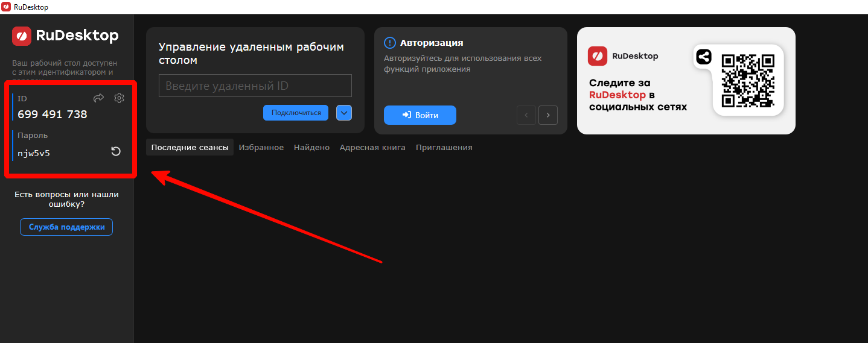Open the Адресная книга tab

tap(372, 147)
